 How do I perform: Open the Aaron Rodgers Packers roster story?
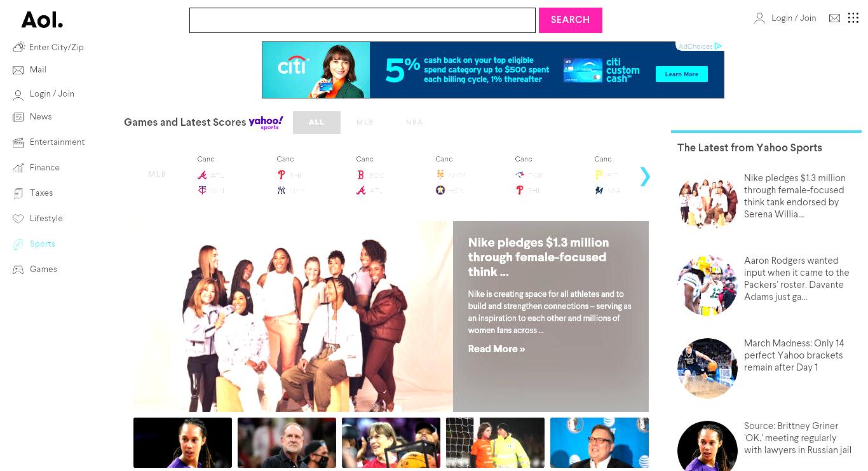[797, 278]
